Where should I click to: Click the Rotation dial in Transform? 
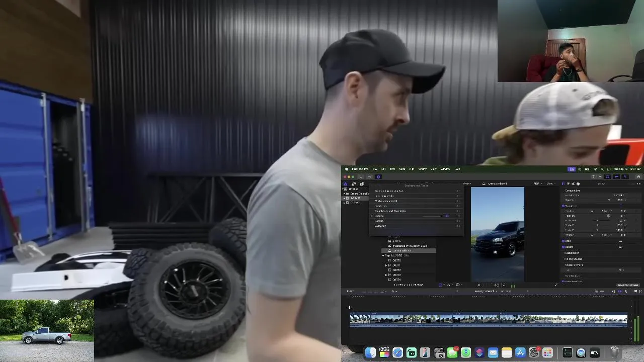(609, 216)
